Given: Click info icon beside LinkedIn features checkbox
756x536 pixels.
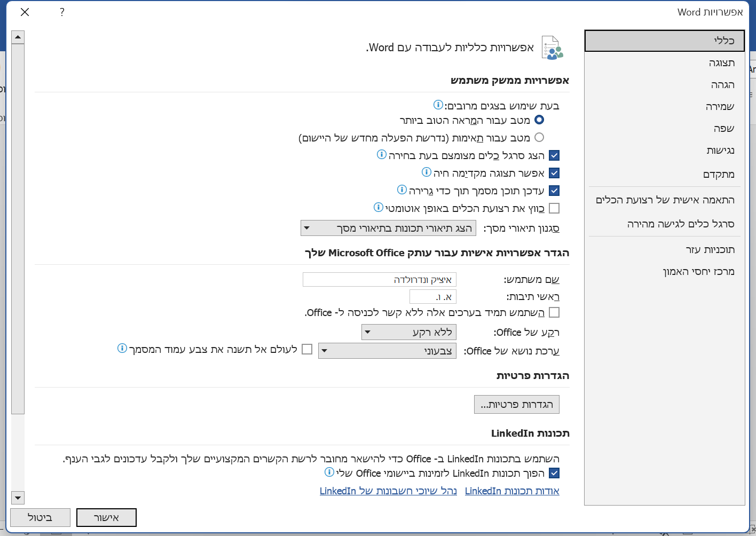Looking at the screenshot, I should click(x=329, y=472).
